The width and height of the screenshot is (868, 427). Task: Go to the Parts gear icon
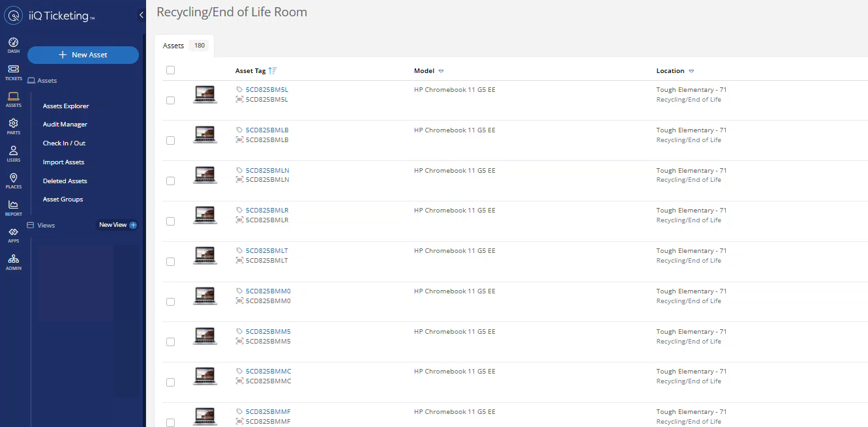[13, 124]
